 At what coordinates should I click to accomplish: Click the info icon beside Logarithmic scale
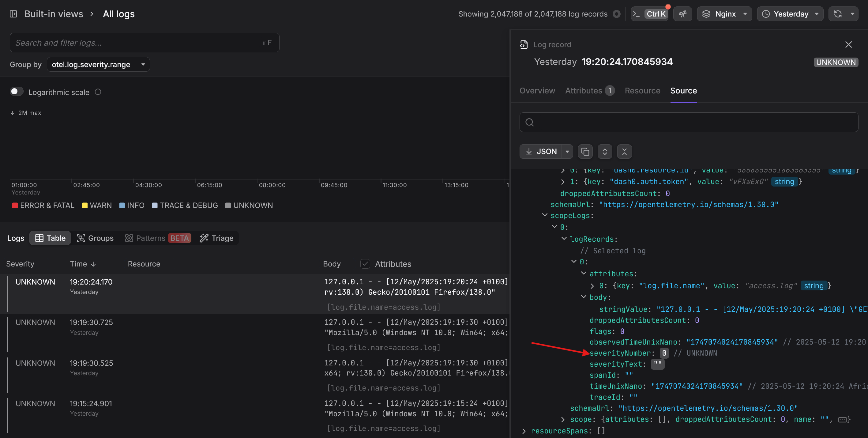click(98, 92)
